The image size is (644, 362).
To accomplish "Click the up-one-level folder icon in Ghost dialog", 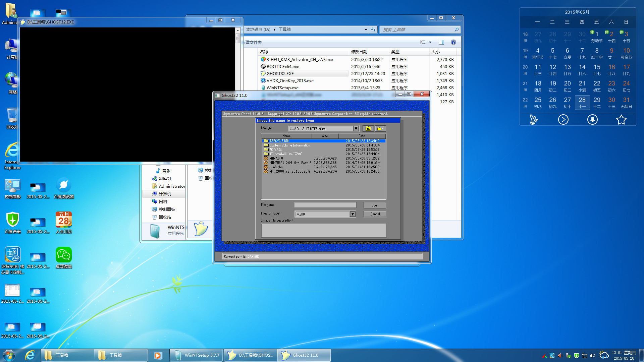I will [368, 129].
